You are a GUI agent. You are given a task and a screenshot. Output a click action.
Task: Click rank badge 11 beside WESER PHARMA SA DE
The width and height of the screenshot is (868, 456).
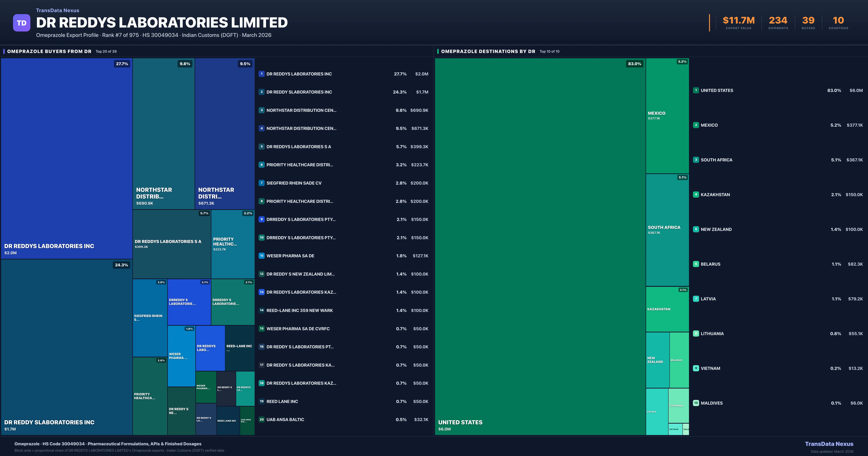(x=261, y=256)
